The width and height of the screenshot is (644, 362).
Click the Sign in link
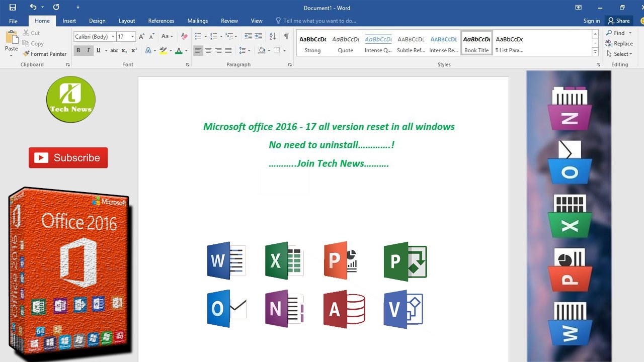click(x=592, y=21)
